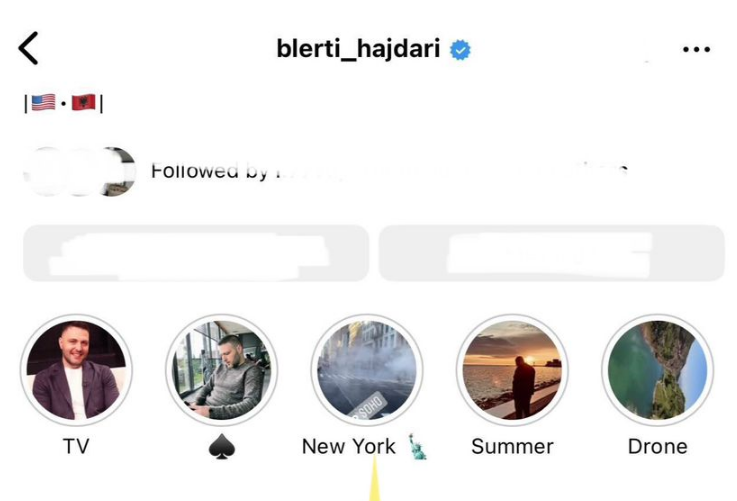
Task: Open the New York story highlight circle
Action: [x=367, y=370]
